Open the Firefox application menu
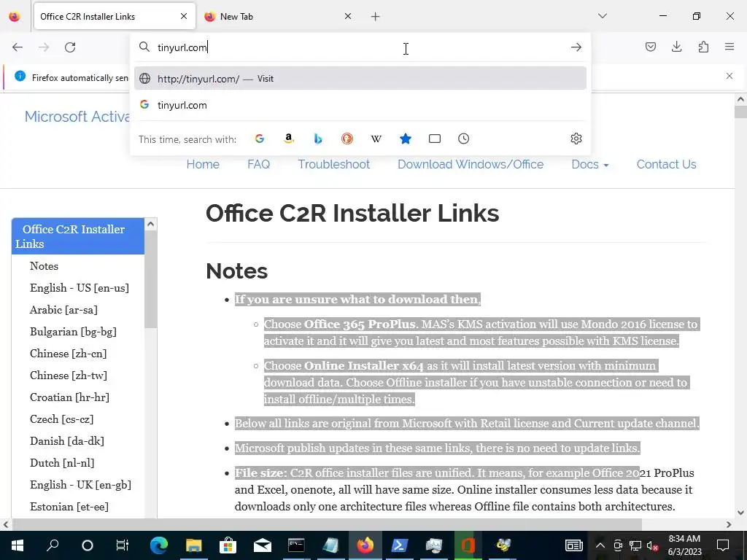Screen dimensions: 747x560 point(729,47)
